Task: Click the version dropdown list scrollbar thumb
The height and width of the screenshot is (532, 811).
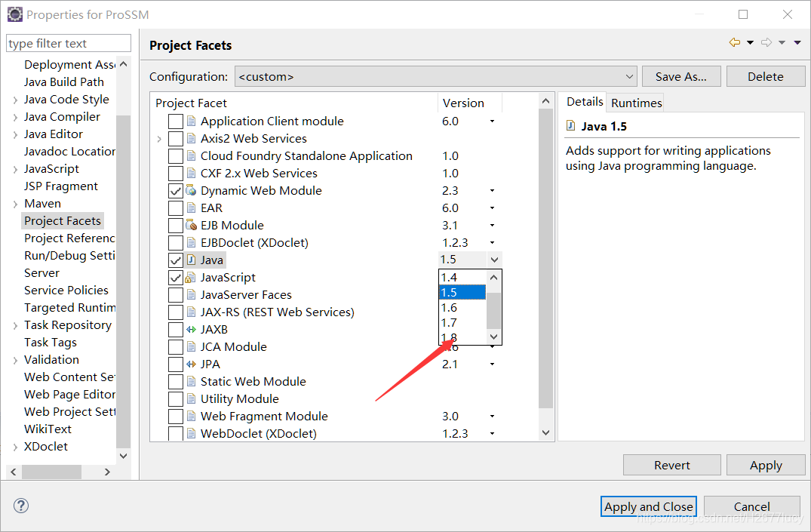Action: point(494,310)
